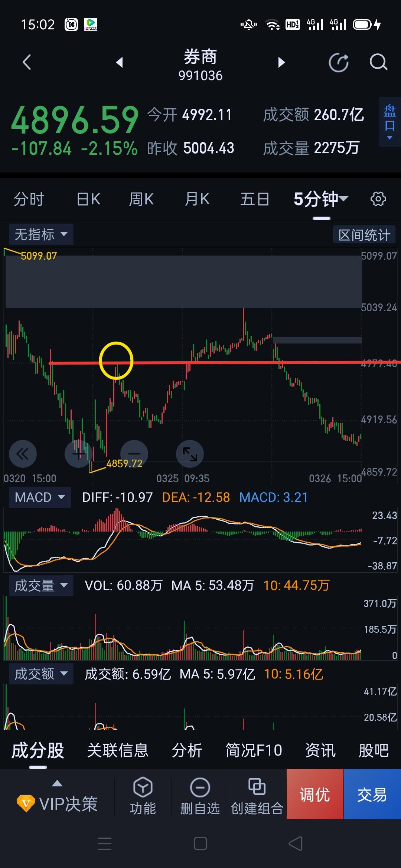Select the 分析 tab
The height and width of the screenshot is (868, 401).
(x=187, y=750)
